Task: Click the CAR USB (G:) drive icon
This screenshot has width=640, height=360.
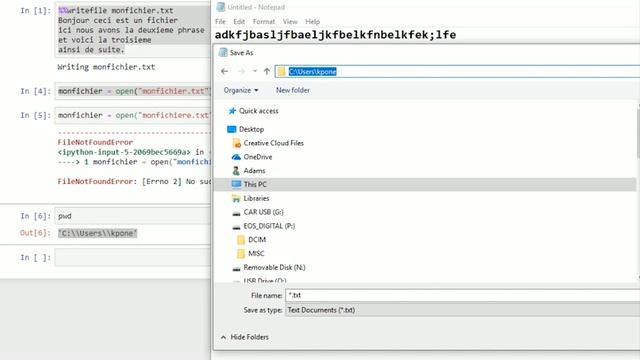Action: click(236, 213)
